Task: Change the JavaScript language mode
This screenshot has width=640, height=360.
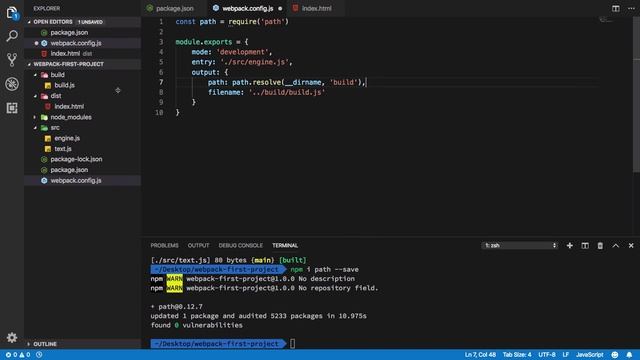Action: pyautogui.click(x=589, y=355)
